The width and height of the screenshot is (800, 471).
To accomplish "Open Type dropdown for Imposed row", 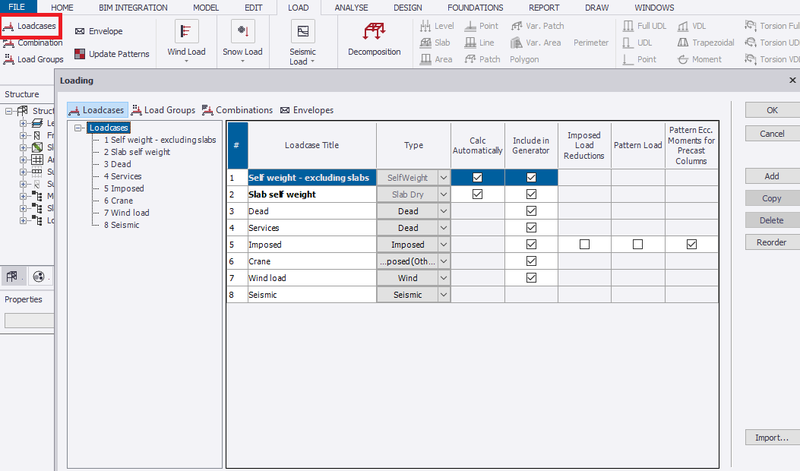I will point(444,244).
